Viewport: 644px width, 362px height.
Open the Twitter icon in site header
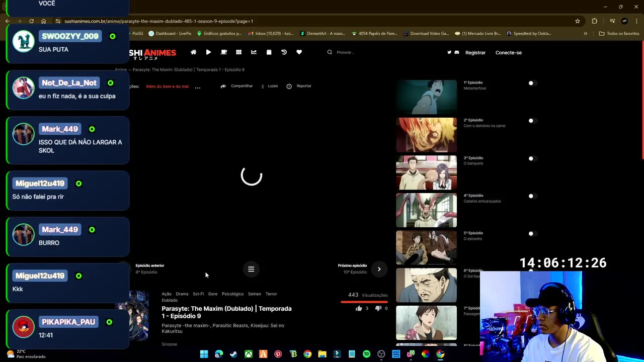click(449, 52)
